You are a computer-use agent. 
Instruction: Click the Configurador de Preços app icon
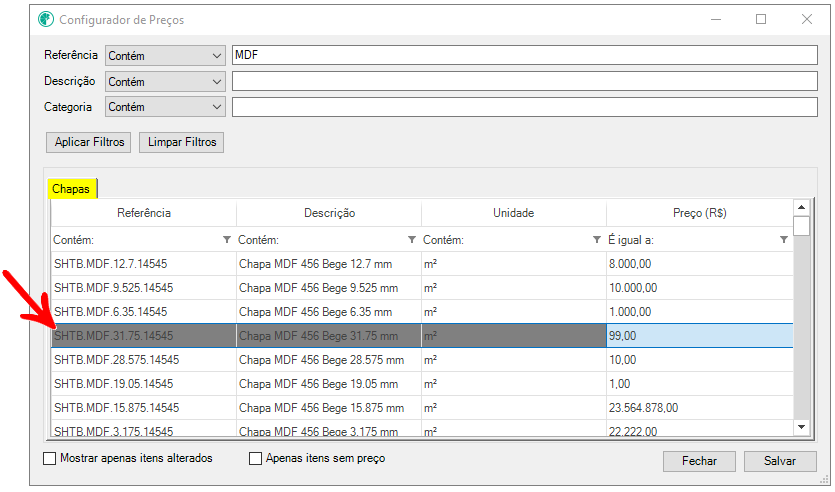tap(46, 19)
